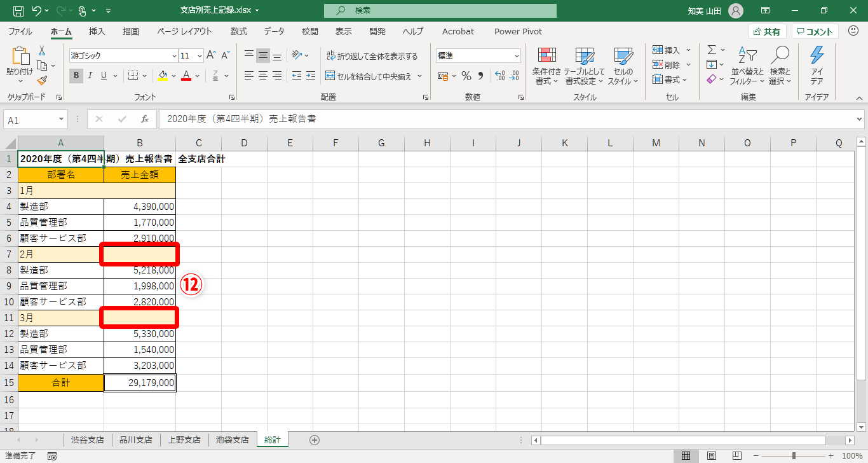The image size is (868, 463).
Task: Switch to Page Layout view in status bar
Action: pos(712,456)
